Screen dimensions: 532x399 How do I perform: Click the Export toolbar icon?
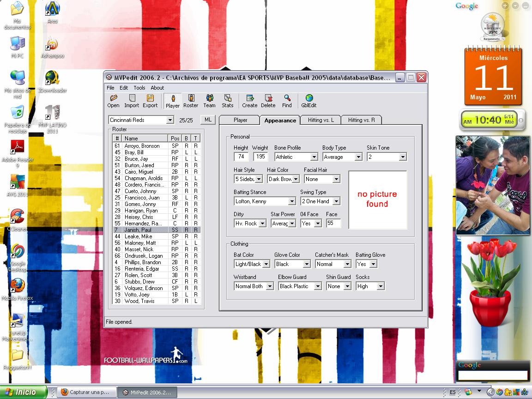150,101
